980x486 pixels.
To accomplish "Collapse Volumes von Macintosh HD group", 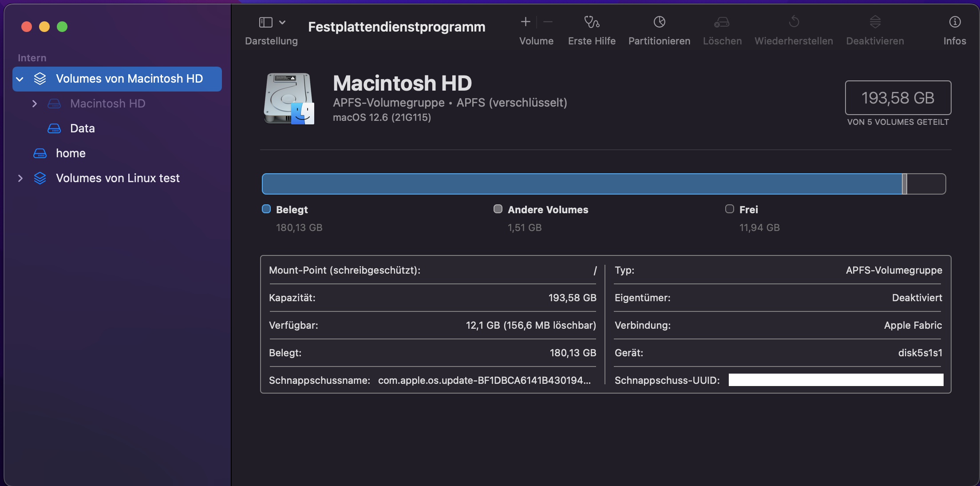I will point(20,79).
